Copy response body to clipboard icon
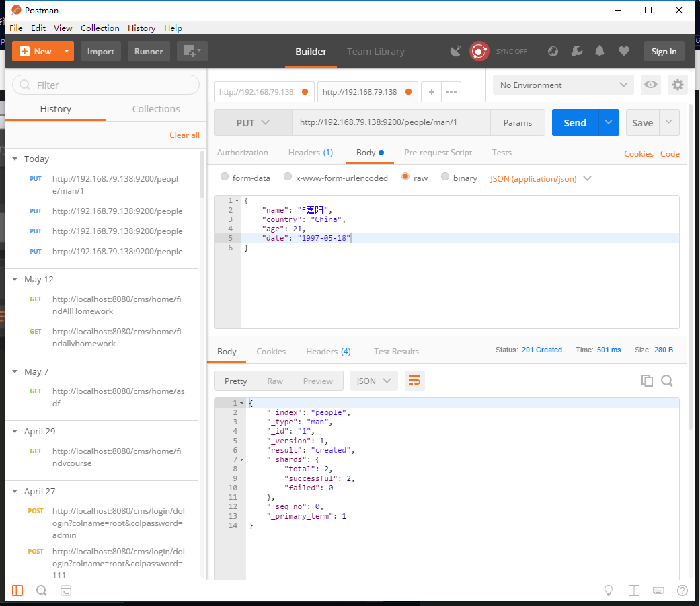This screenshot has width=700, height=606. click(647, 381)
